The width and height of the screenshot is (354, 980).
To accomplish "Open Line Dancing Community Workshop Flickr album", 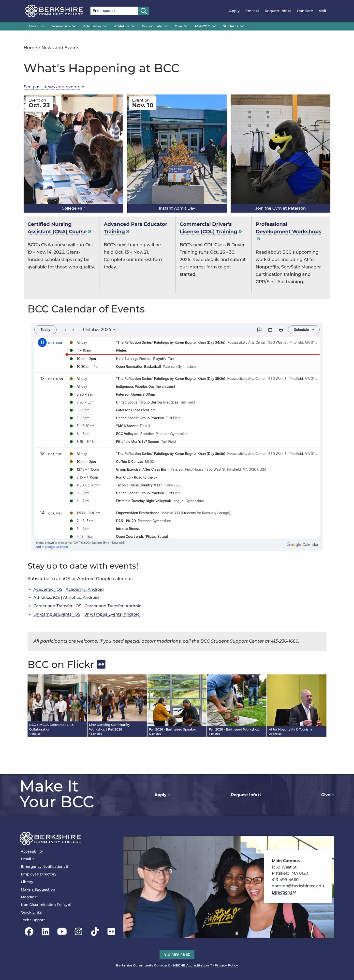I will [x=117, y=705].
